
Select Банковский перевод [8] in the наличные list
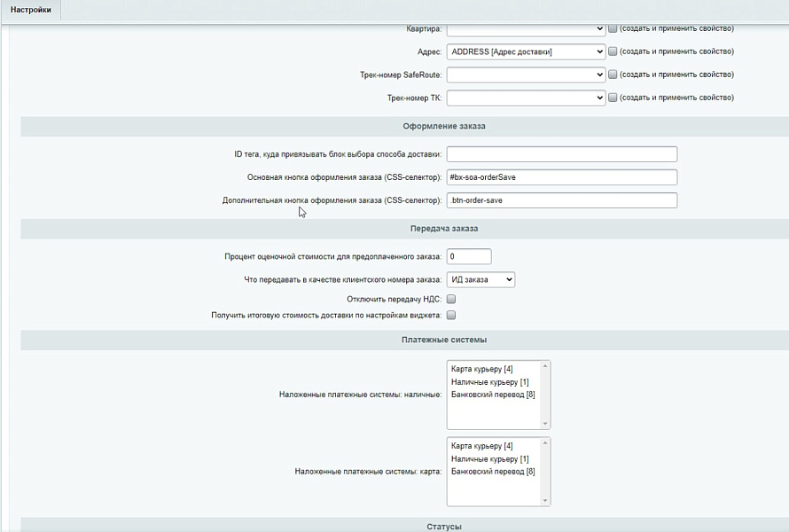click(x=493, y=395)
